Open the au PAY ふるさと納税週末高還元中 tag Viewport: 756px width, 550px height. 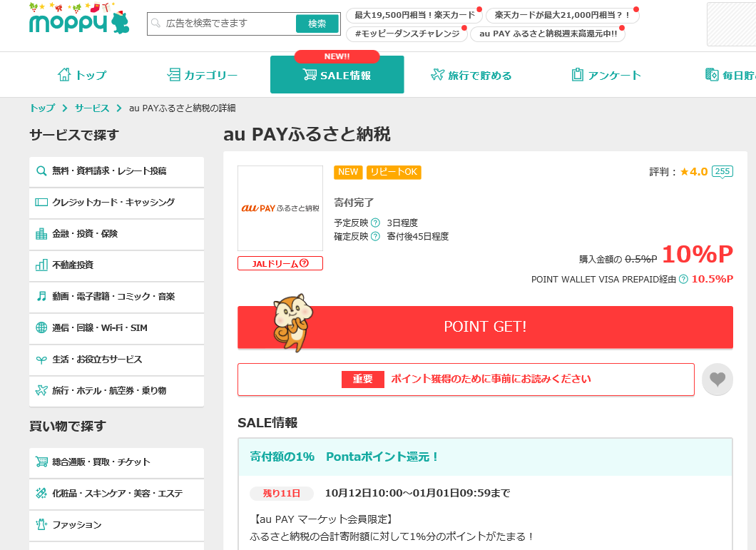(548, 34)
